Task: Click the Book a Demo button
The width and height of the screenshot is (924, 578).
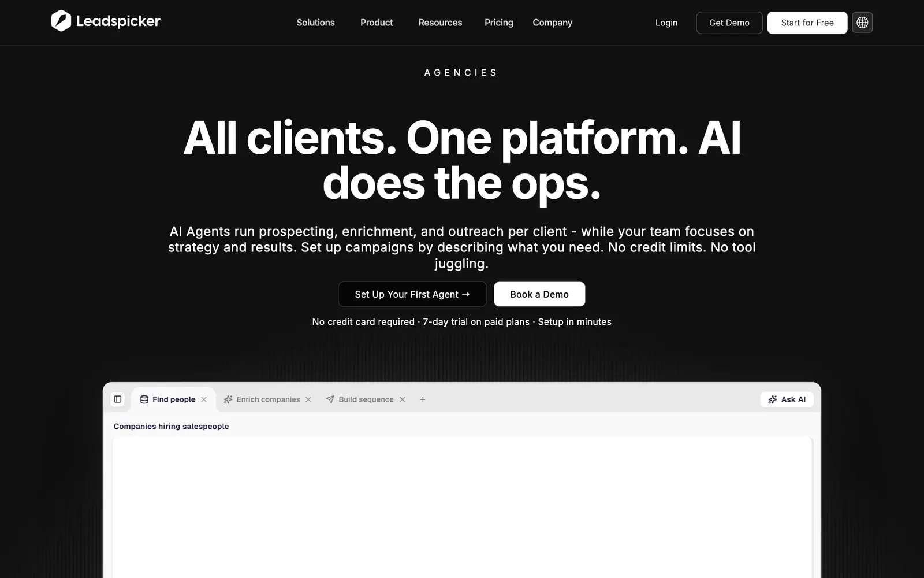Action: tap(539, 294)
